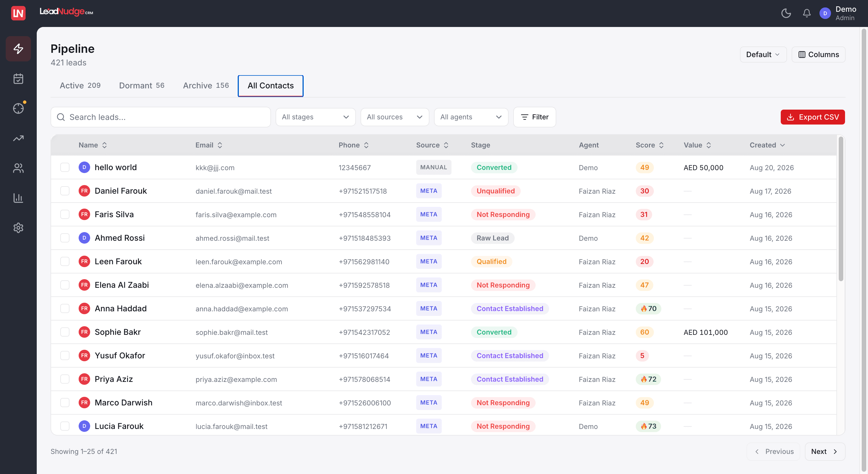Open the target sidebar icon with orange dot
Viewport: 868px width, 474px height.
point(18,108)
